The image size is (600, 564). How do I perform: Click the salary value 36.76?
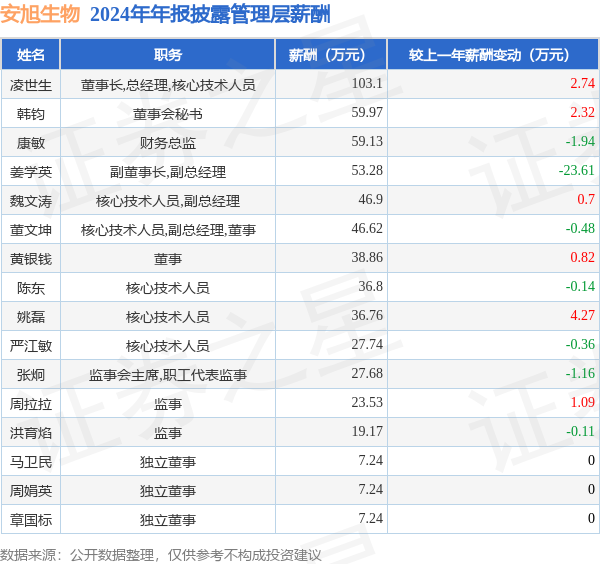click(x=367, y=316)
